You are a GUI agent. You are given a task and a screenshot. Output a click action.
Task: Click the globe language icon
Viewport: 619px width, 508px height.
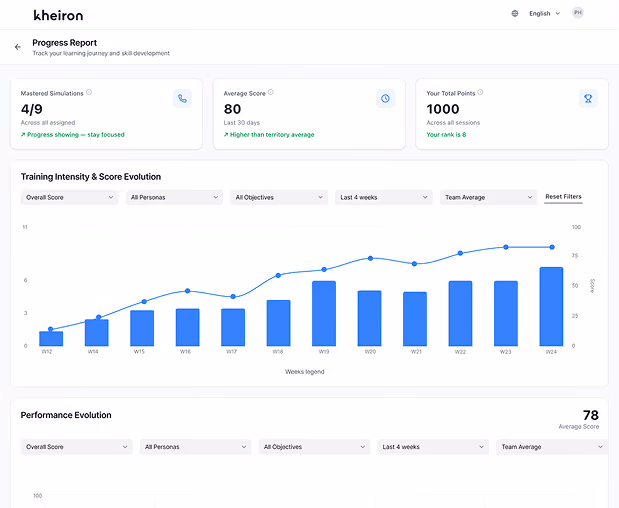point(515,13)
